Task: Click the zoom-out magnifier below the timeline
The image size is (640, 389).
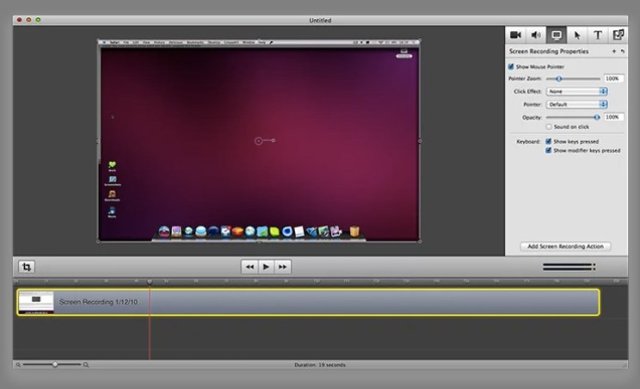Action: click(18, 365)
